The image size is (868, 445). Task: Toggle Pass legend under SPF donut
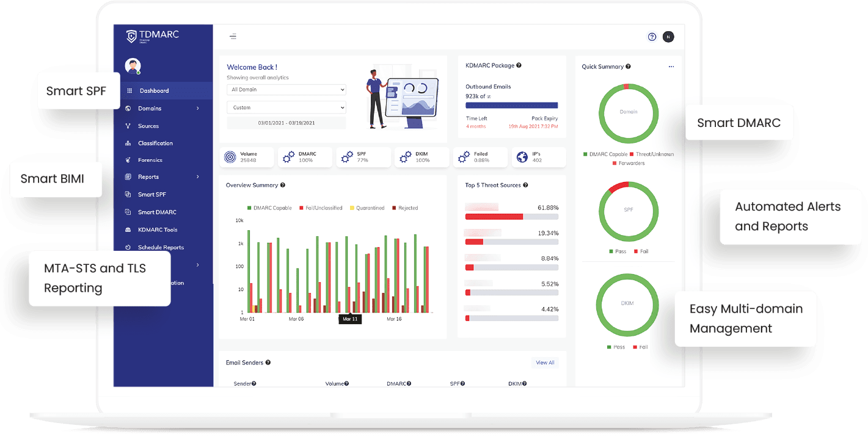coord(618,251)
